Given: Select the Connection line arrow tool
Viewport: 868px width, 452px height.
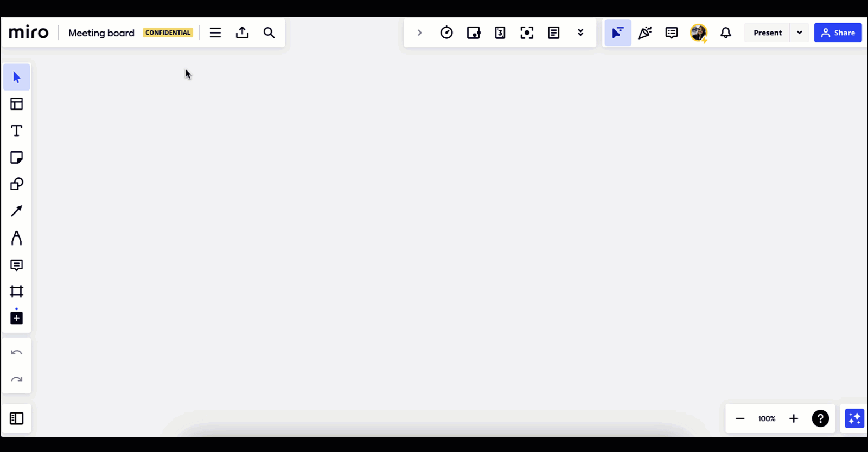Looking at the screenshot, I should pos(16,211).
